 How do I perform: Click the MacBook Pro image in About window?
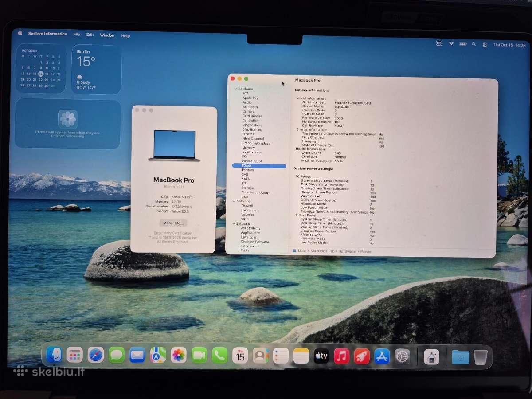point(174,146)
